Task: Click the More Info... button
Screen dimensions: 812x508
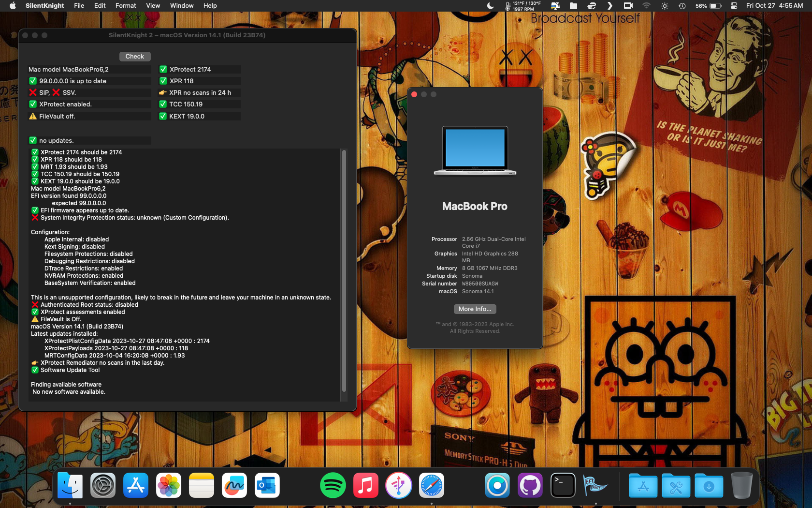Action: pyautogui.click(x=475, y=309)
